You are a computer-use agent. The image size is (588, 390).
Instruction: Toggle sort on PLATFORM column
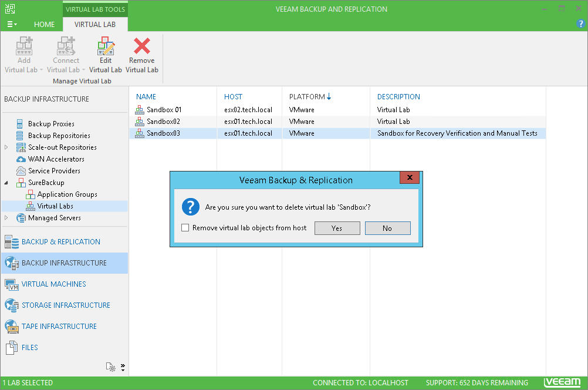[x=310, y=97]
